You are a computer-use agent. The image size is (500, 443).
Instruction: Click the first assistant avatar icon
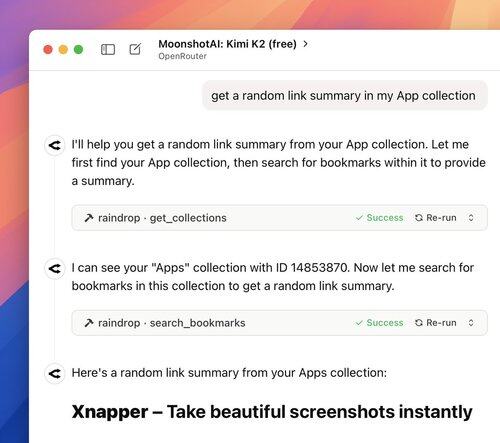tap(55, 145)
